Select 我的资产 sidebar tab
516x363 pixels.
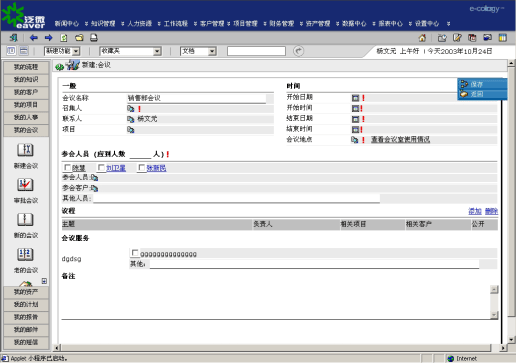[26, 292]
